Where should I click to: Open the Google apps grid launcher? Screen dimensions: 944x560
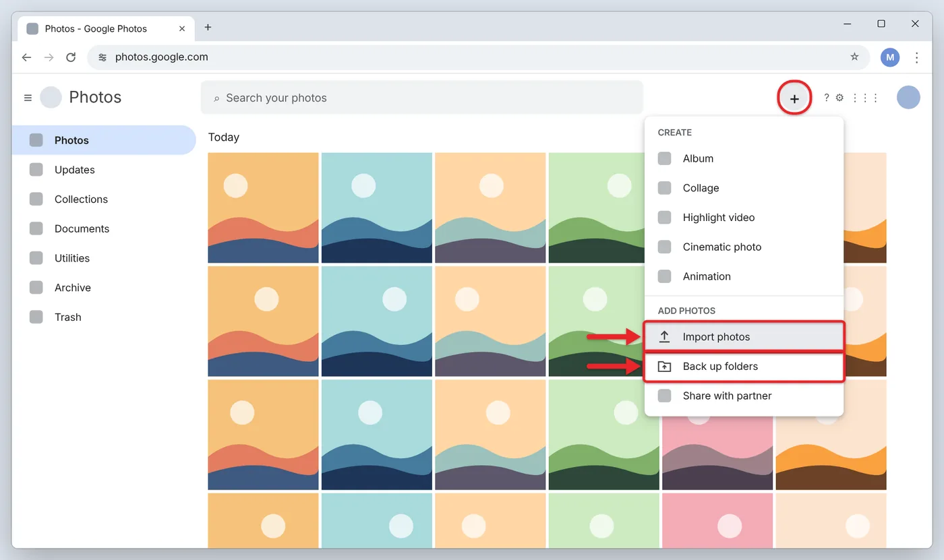865,98
